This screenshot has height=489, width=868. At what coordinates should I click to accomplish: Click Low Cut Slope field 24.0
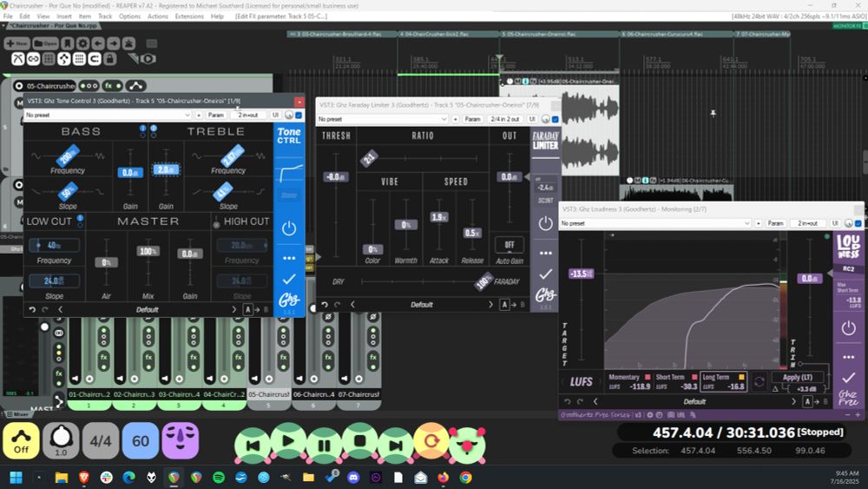pyautogui.click(x=54, y=281)
